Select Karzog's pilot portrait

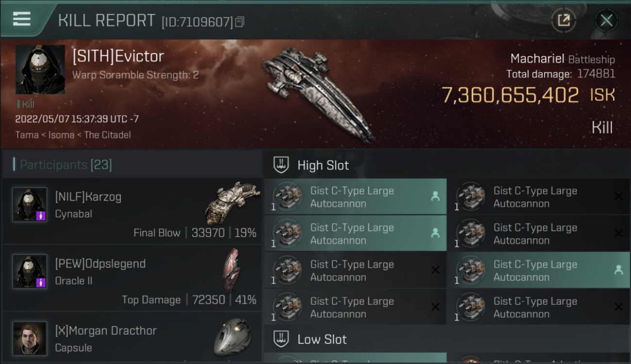tap(30, 205)
